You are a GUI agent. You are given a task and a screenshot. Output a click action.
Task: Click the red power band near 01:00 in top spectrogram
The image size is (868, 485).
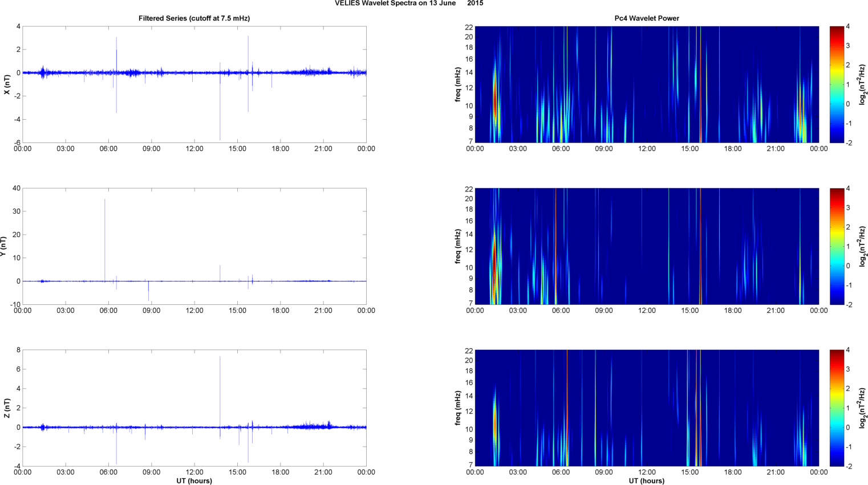[495, 97]
